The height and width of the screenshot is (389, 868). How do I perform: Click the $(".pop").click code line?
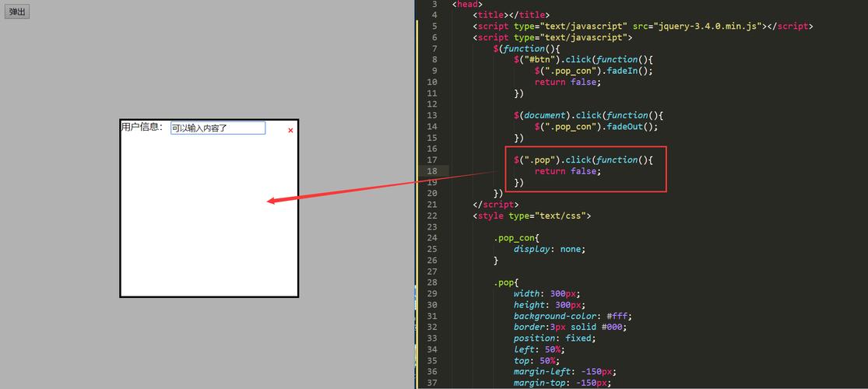pos(585,160)
